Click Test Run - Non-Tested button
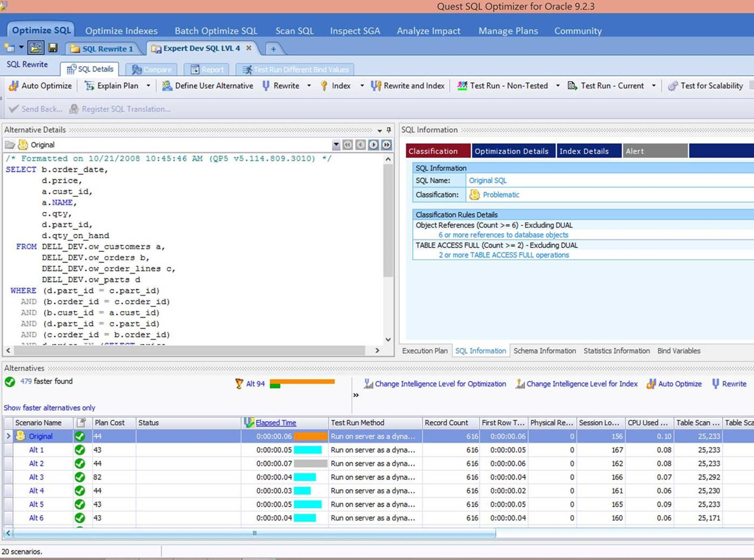 click(x=502, y=86)
